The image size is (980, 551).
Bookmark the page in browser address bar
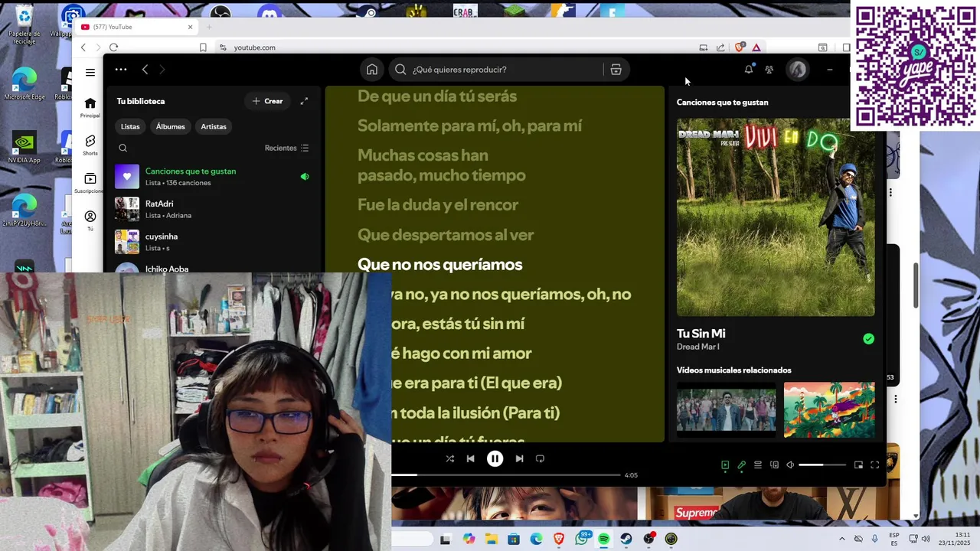pyautogui.click(x=203, y=47)
